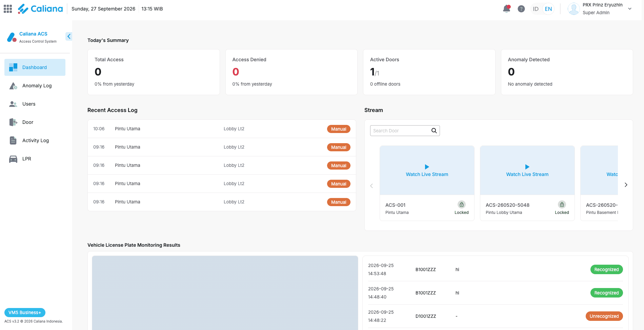The image size is (644, 330).
Task: Click the Active Doors summary card
Action: point(429,72)
